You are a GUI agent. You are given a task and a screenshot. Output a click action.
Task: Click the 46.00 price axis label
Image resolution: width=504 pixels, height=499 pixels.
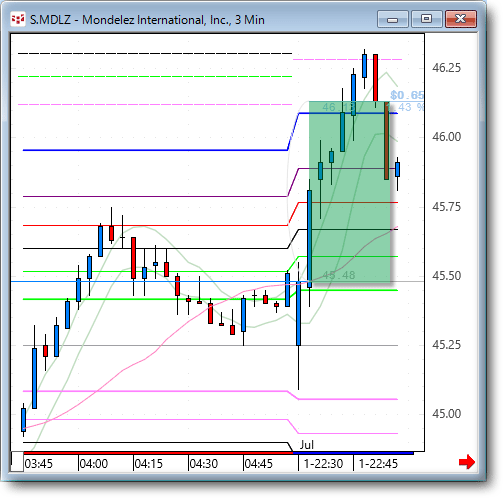(446, 137)
